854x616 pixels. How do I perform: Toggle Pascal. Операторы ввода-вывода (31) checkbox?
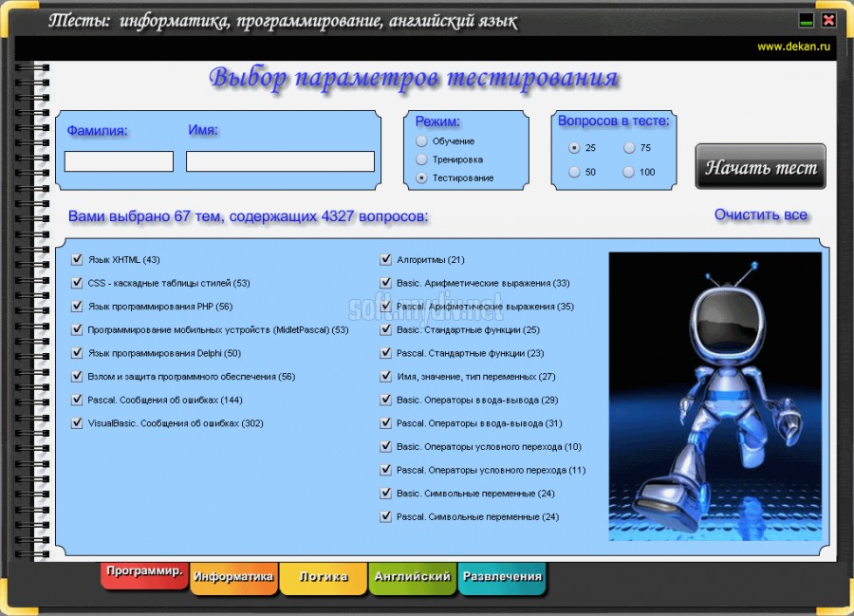tap(385, 423)
